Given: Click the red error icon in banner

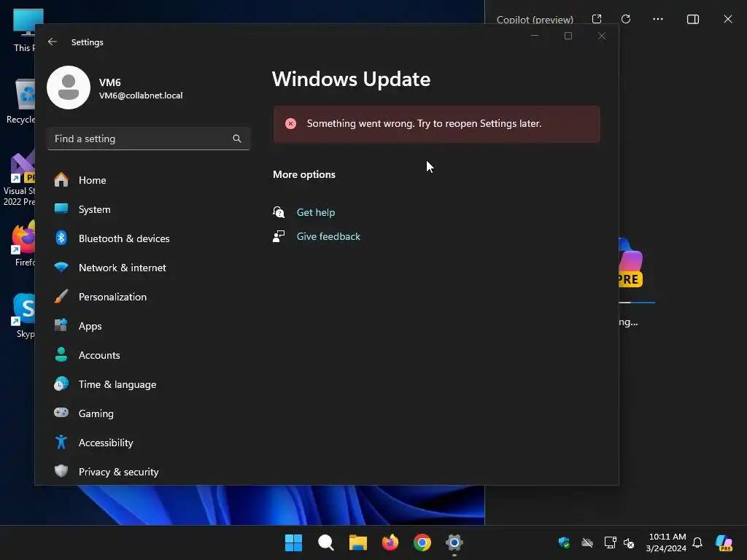Looking at the screenshot, I should (290, 124).
